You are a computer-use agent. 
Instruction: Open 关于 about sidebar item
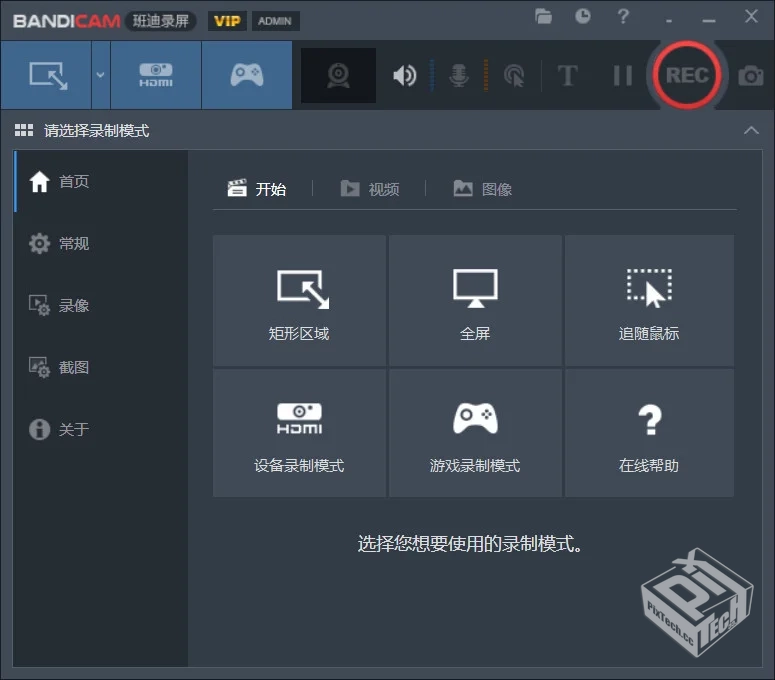coord(101,429)
